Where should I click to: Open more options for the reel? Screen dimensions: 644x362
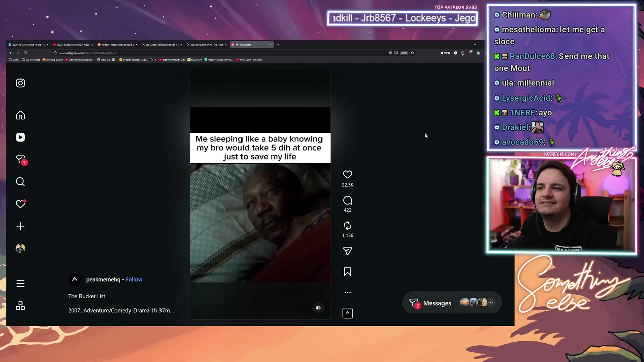point(347,292)
